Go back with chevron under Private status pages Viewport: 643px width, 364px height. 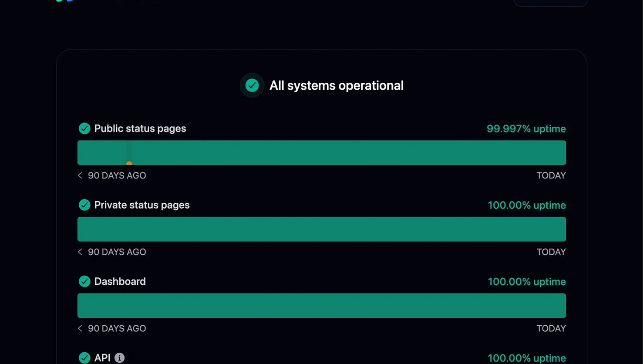[x=80, y=252]
